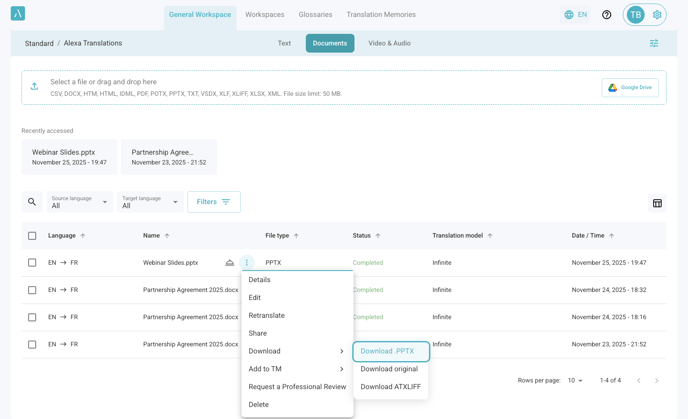The image size is (688, 419).
Task: Click the search magnifier icon
Action: pos(32,202)
